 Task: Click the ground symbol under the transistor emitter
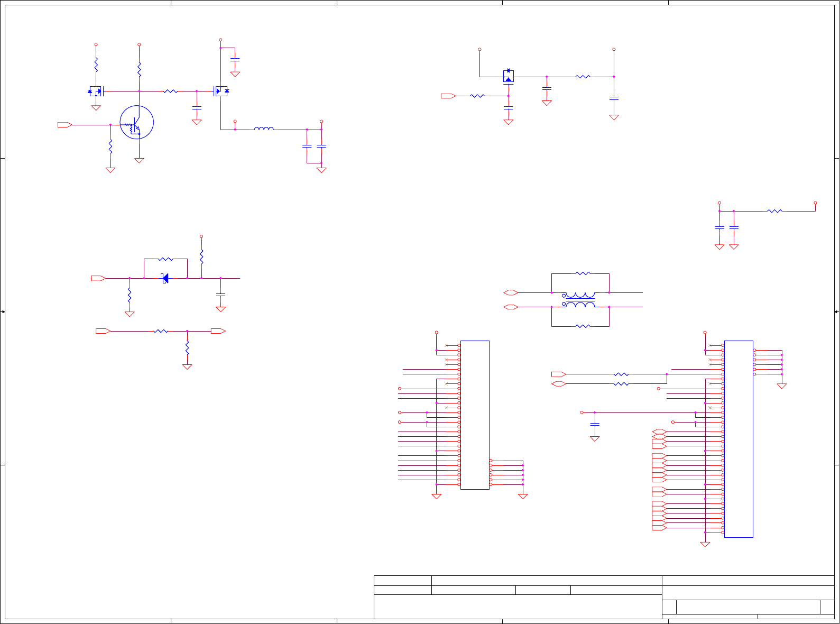click(x=139, y=160)
